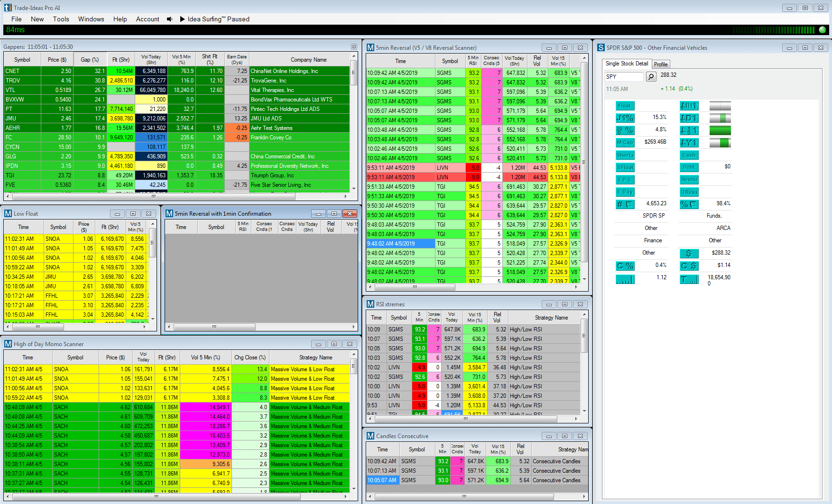Click the Float icon in Single Stock Detail
The height and width of the screenshot is (504, 832).
coord(625,106)
